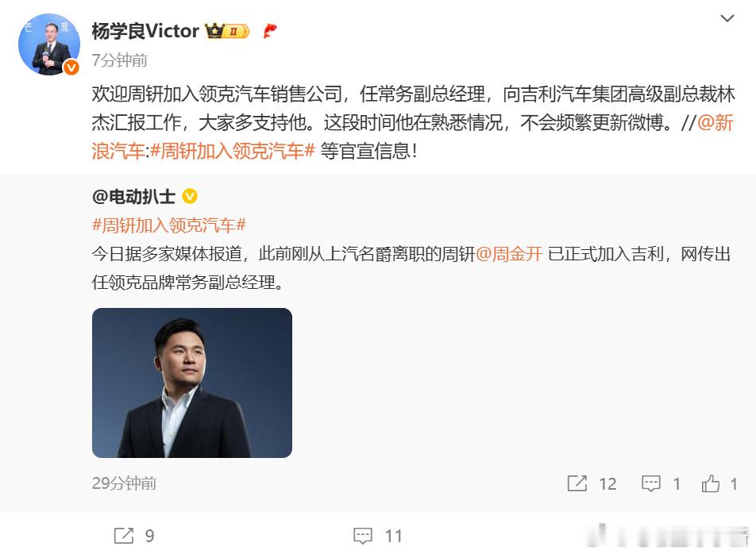Open comments on the main post showing 11
This screenshot has width=756, height=554.
coord(363,536)
